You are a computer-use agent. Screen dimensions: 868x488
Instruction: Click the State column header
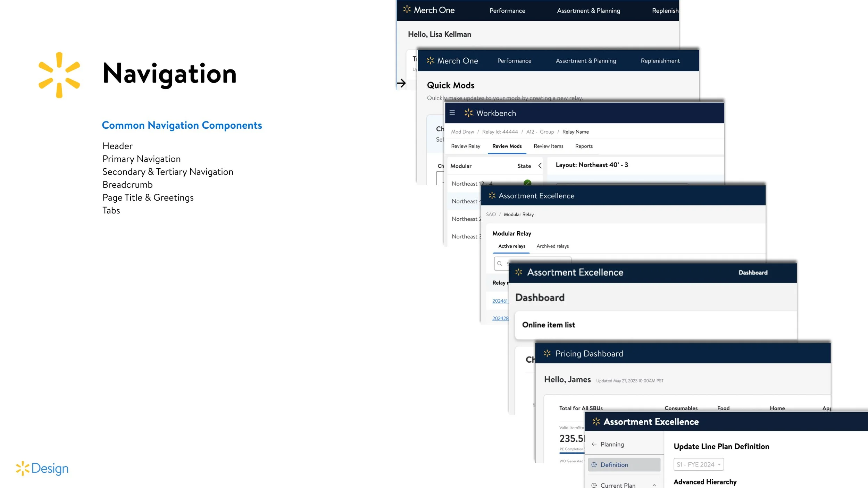point(524,166)
